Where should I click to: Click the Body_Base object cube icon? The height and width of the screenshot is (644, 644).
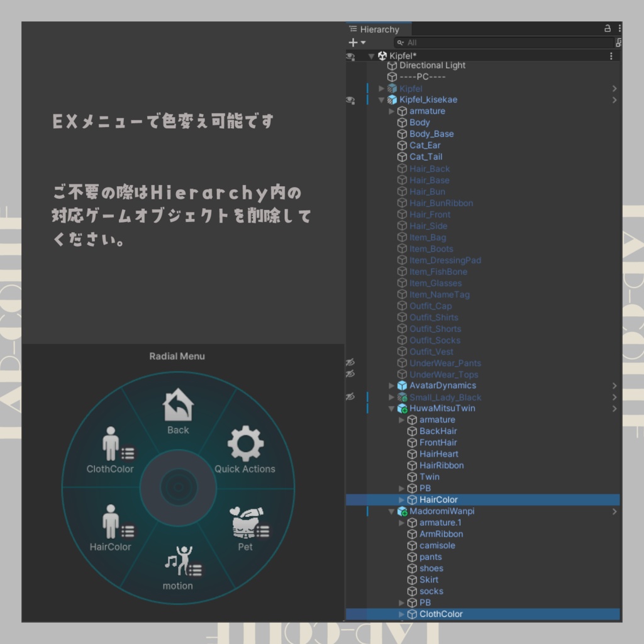click(x=402, y=134)
